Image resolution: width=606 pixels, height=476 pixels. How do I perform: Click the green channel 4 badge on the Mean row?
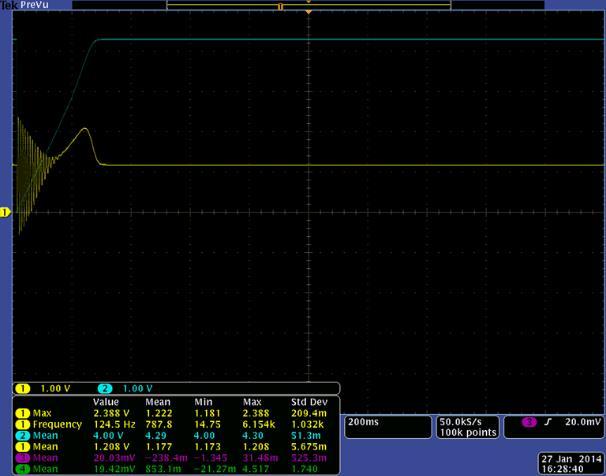(22, 469)
